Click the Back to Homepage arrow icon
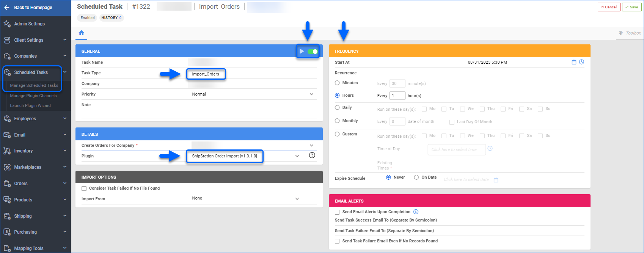 tap(7, 8)
